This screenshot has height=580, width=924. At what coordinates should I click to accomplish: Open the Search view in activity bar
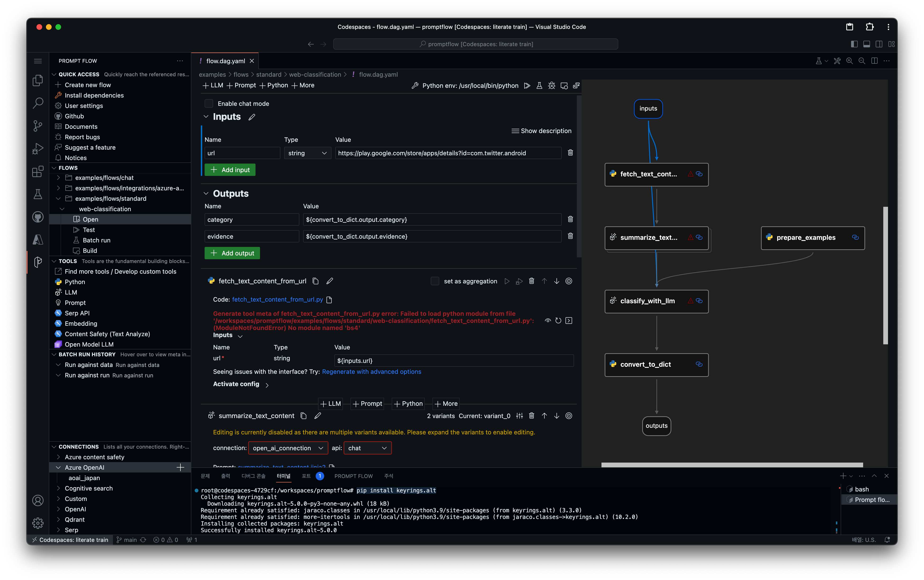pos(38,103)
